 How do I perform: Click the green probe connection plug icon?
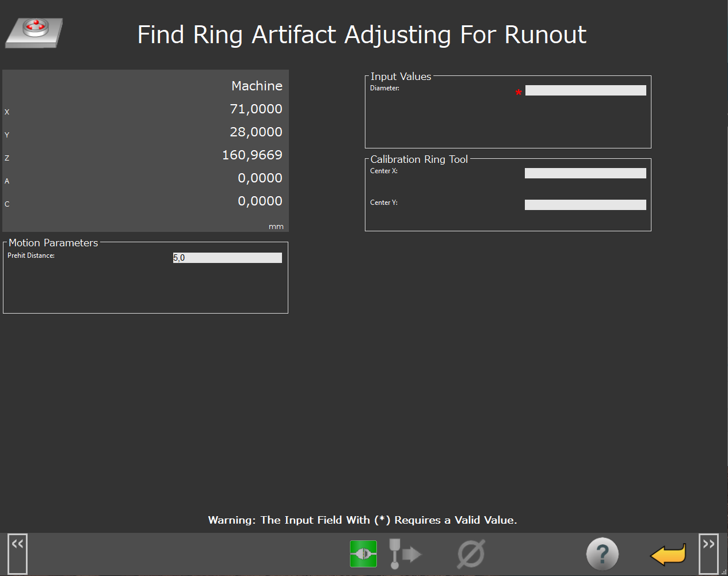pyautogui.click(x=363, y=554)
